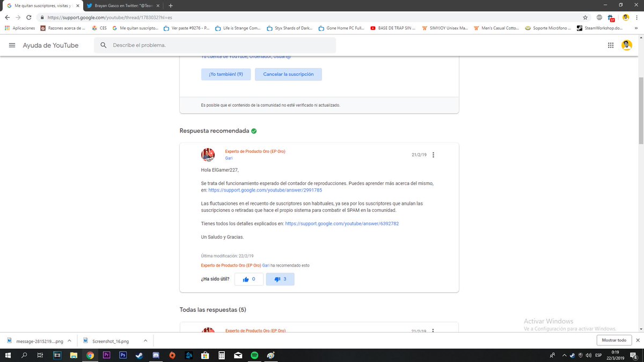The image size is (644, 362).
Task: Click Cancelar la suscripción button
Action: pyautogui.click(x=288, y=74)
